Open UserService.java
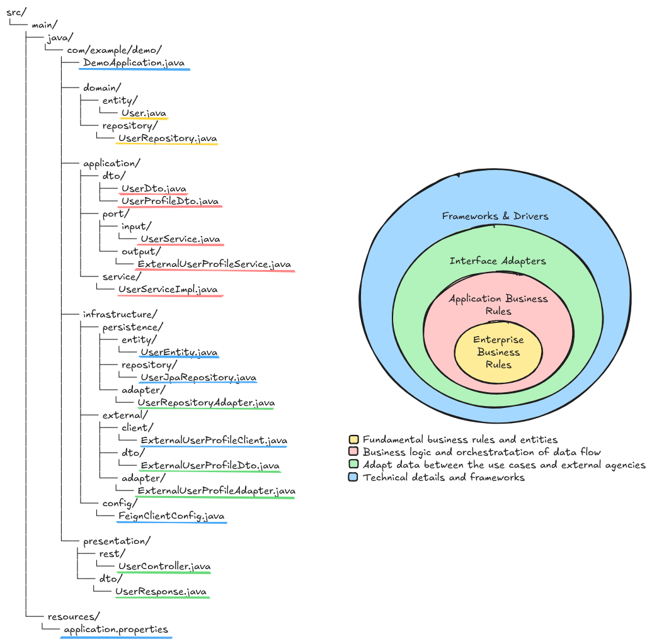 180,239
